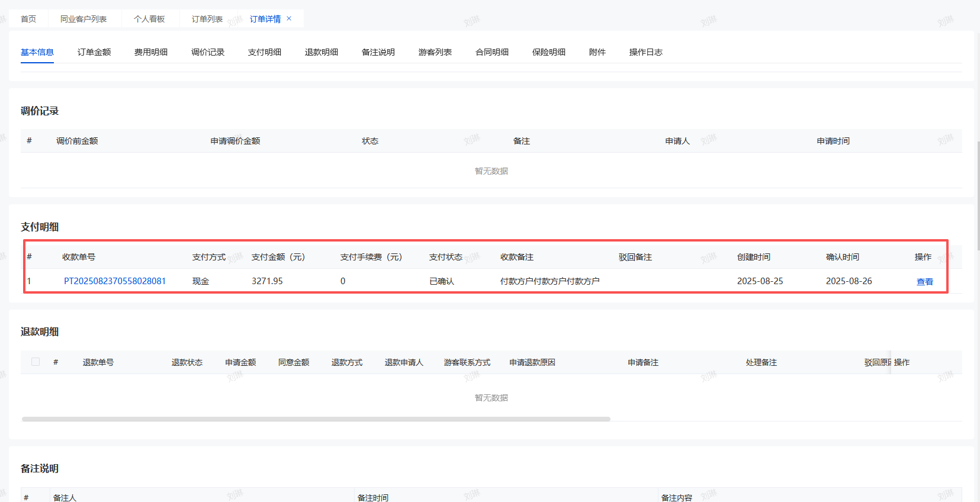Screen dimensions: 980x502
Task: Go to the 个人看板 tab
Action: point(149,19)
